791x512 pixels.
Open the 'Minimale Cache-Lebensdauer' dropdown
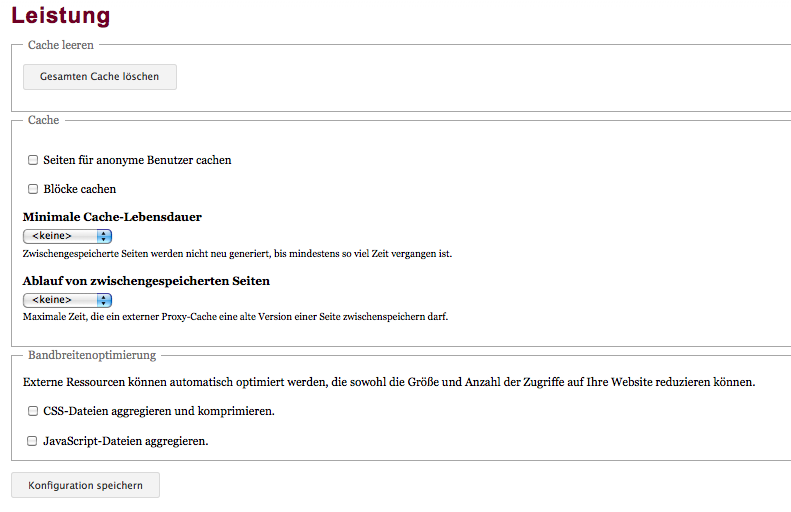tap(66, 236)
